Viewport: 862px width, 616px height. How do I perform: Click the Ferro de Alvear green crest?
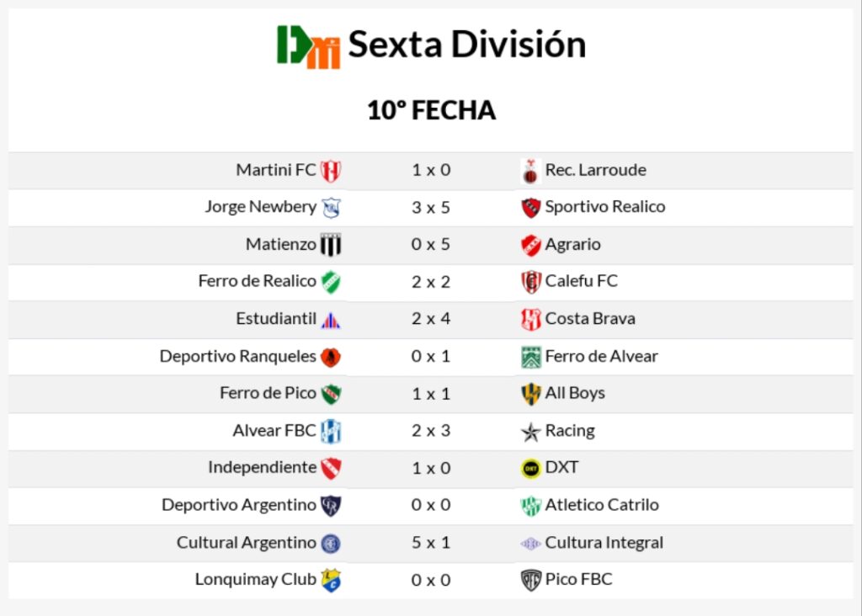tap(530, 357)
